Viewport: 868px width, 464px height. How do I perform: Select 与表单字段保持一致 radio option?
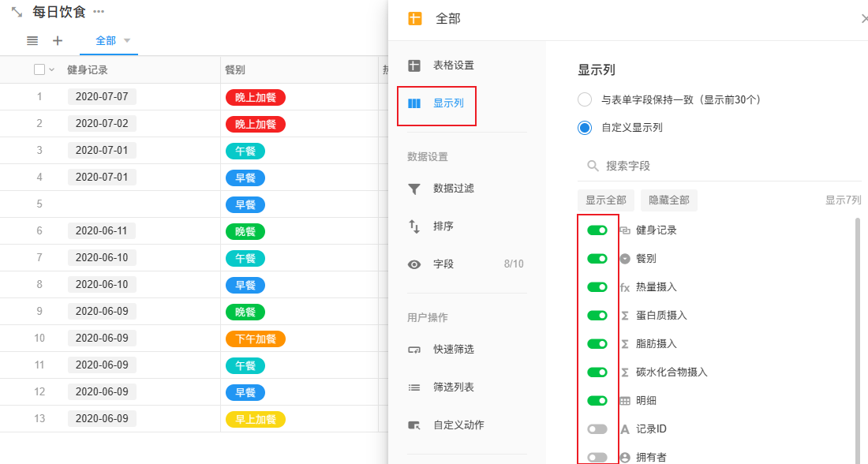[x=585, y=99]
